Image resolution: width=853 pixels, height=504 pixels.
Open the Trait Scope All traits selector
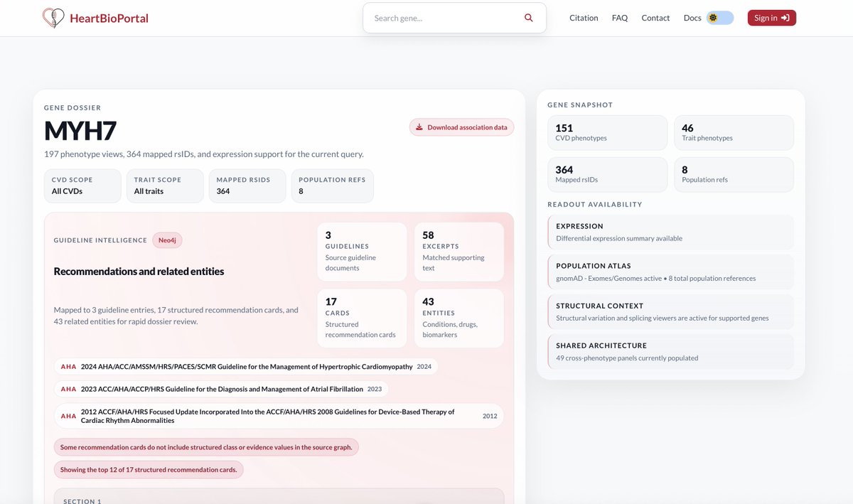click(x=165, y=186)
